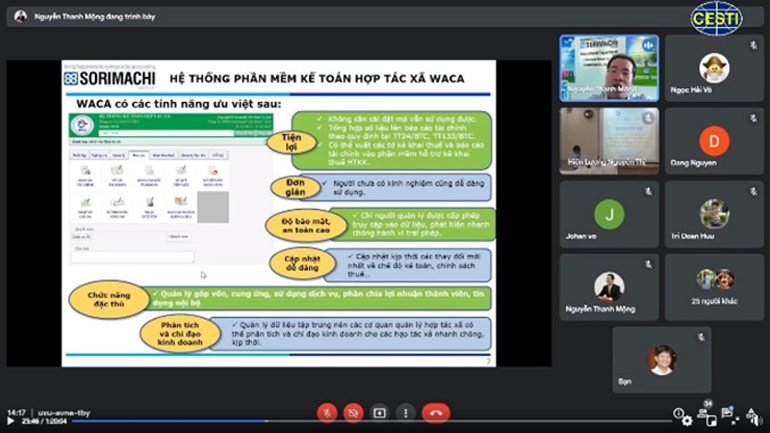Click the muted mic icon on Ngọc Hải Võ tile
770x433 pixels.
(x=753, y=45)
